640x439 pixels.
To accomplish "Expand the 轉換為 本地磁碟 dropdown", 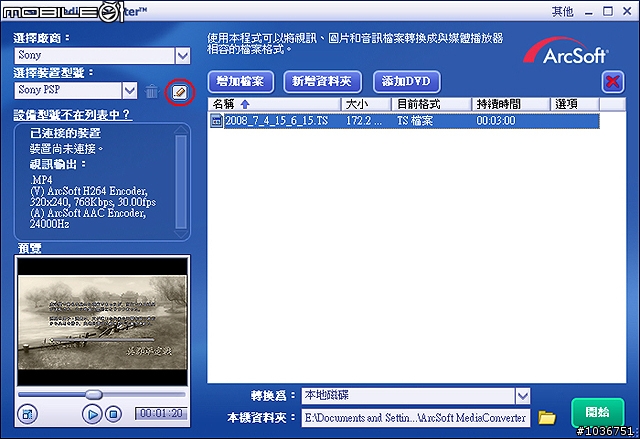I will (523, 396).
